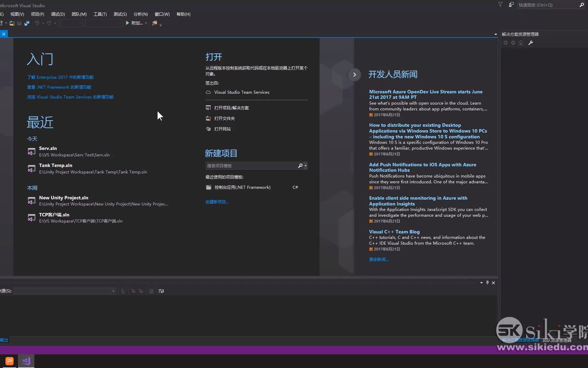Switch to the 团队资源管理器 tab
The image size is (588, 368).
[x=557, y=340]
